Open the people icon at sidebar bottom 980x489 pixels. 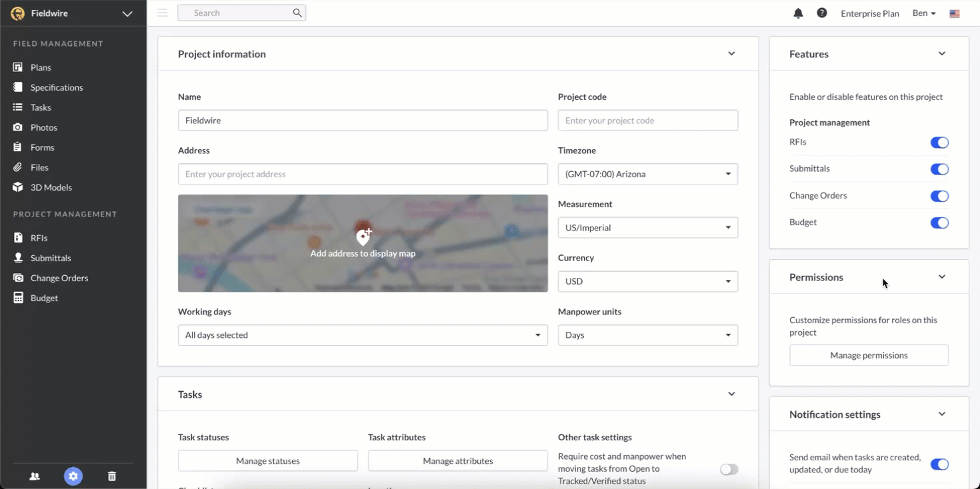[35, 476]
